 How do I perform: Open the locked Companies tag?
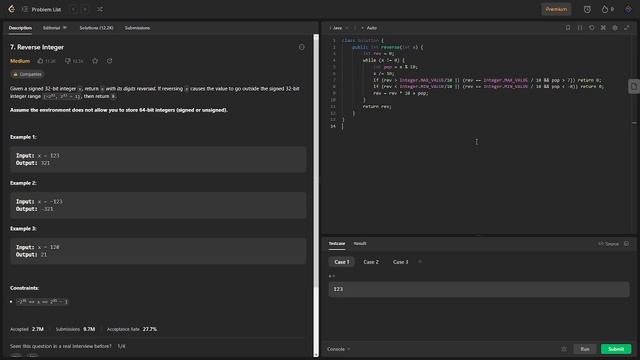27,74
